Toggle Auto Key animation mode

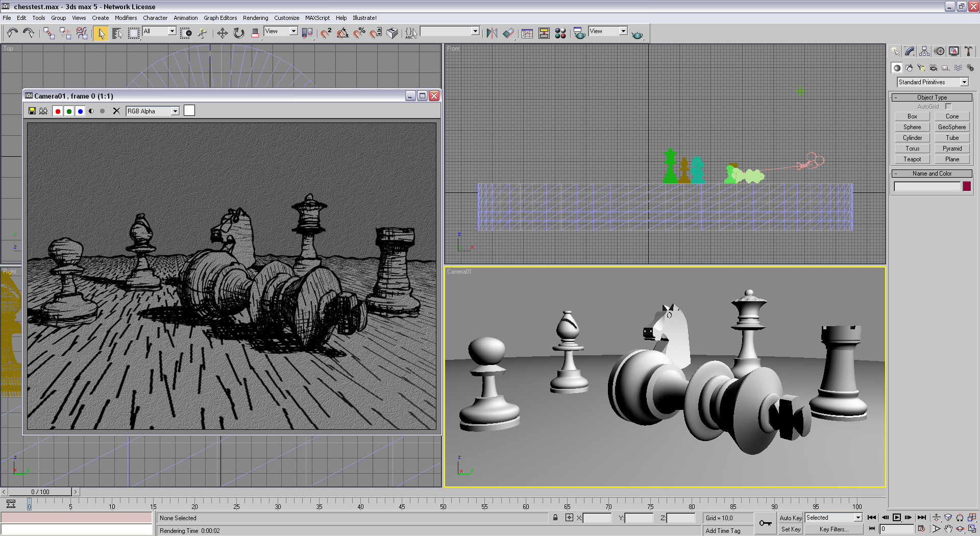[791, 518]
